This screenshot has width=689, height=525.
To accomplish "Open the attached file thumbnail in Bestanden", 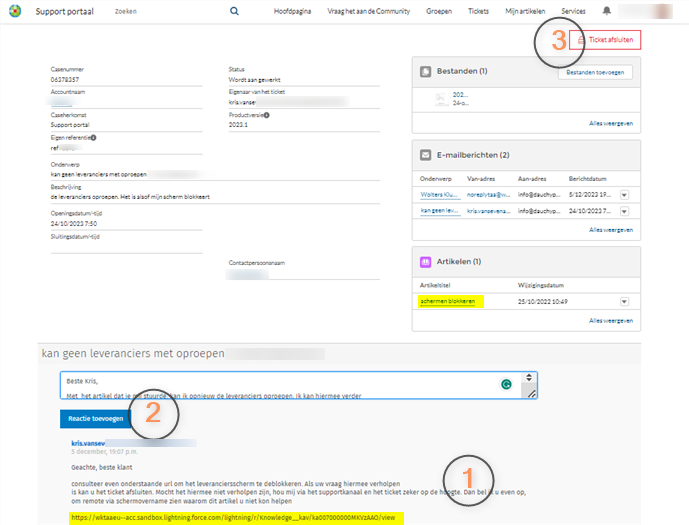I will tap(441, 98).
